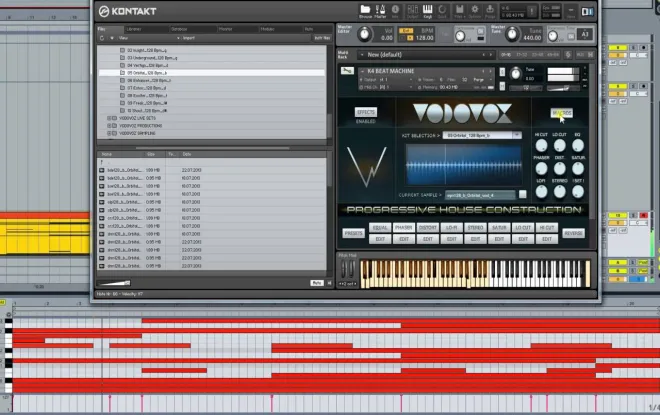Expand the VODOVOZ SAMPLING folder
Image resolution: width=660 pixels, height=415 pixels.
coord(109,133)
